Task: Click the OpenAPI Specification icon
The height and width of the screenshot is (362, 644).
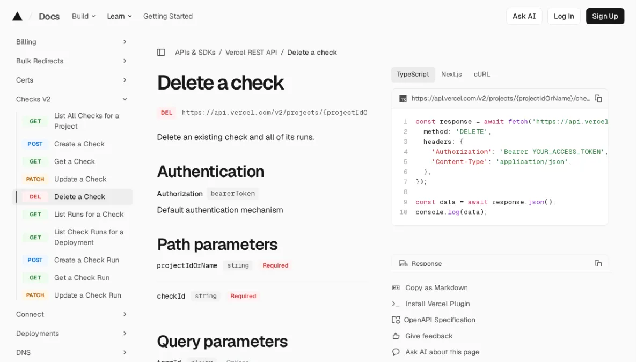Action: [396, 320]
